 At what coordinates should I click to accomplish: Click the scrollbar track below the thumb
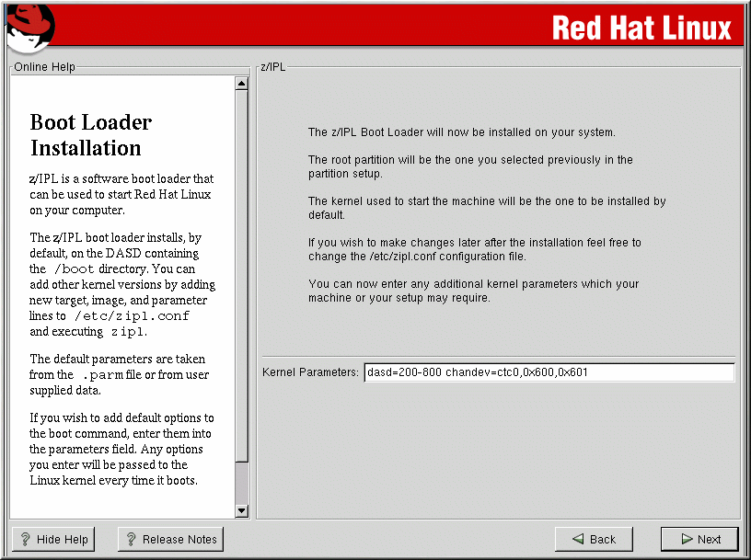point(242,483)
